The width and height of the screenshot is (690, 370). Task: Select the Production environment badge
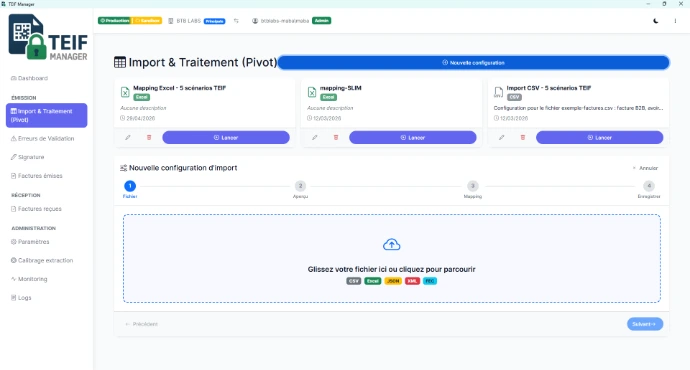(114, 21)
